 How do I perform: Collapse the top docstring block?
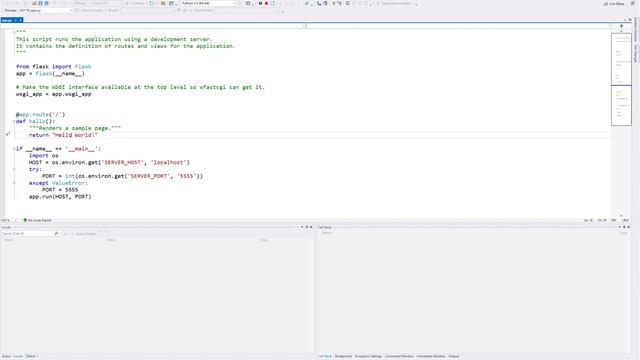[x=13, y=32]
